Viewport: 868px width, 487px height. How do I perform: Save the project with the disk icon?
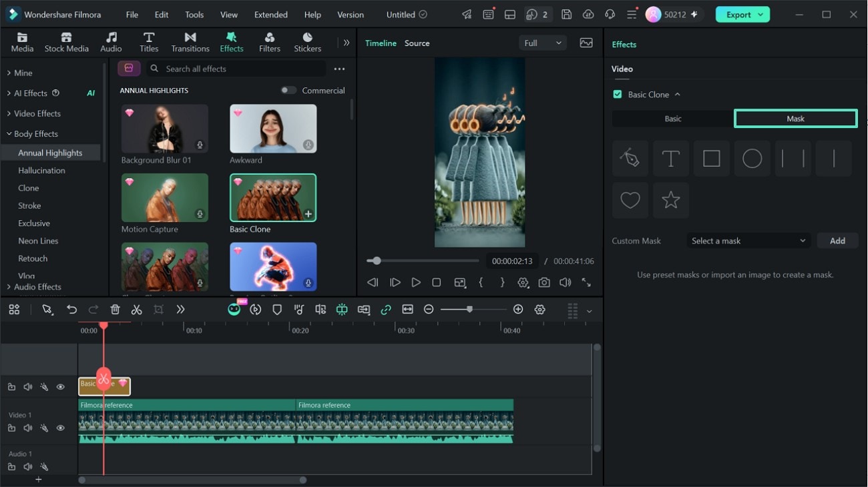tap(566, 15)
